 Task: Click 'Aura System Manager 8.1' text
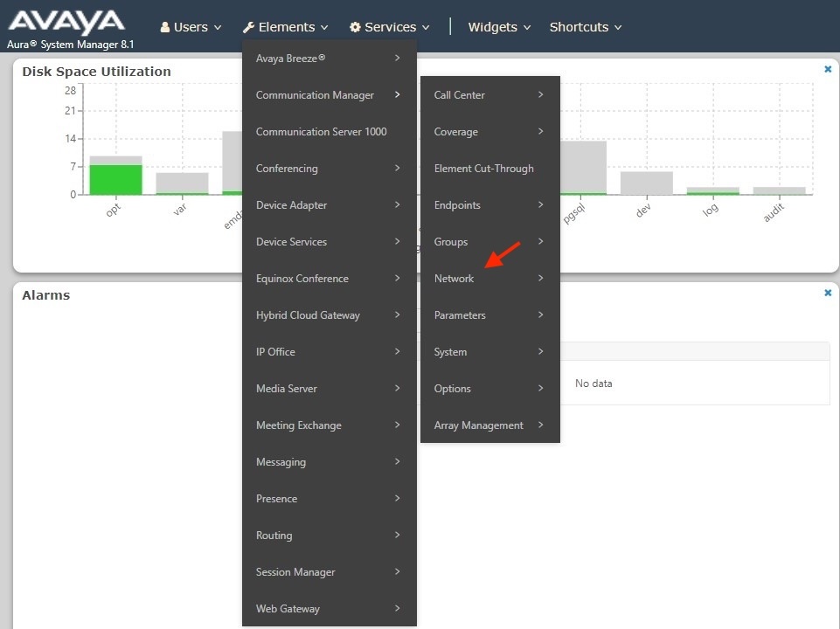coord(70,45)
